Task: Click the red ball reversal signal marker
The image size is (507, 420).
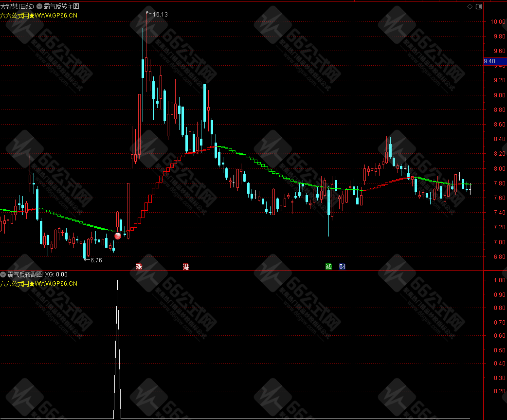Action: click(x=118, y=236)
